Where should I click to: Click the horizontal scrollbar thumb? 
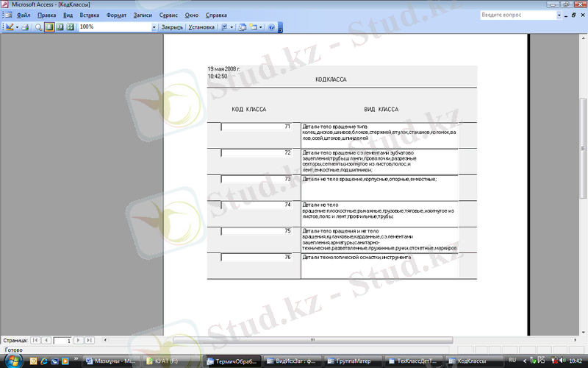pyautogui.click(x=312, y=340)
